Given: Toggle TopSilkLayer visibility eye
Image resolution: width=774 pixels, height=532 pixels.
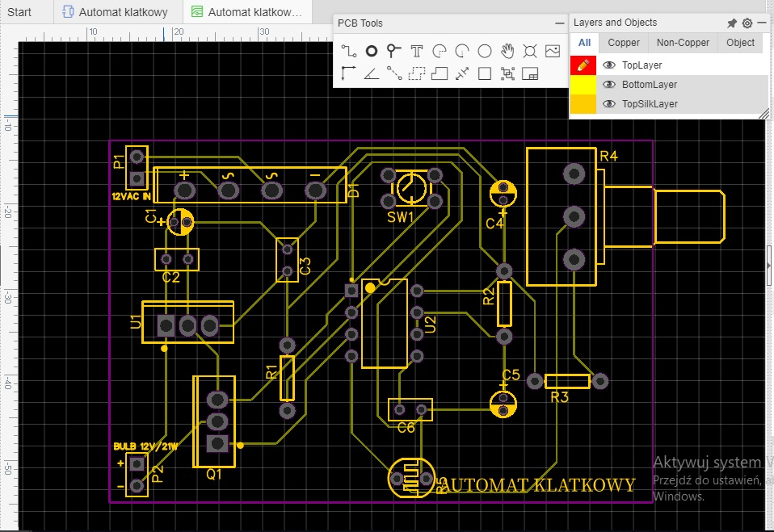Looking at the screenshot, I should click(x=609, y=103).
